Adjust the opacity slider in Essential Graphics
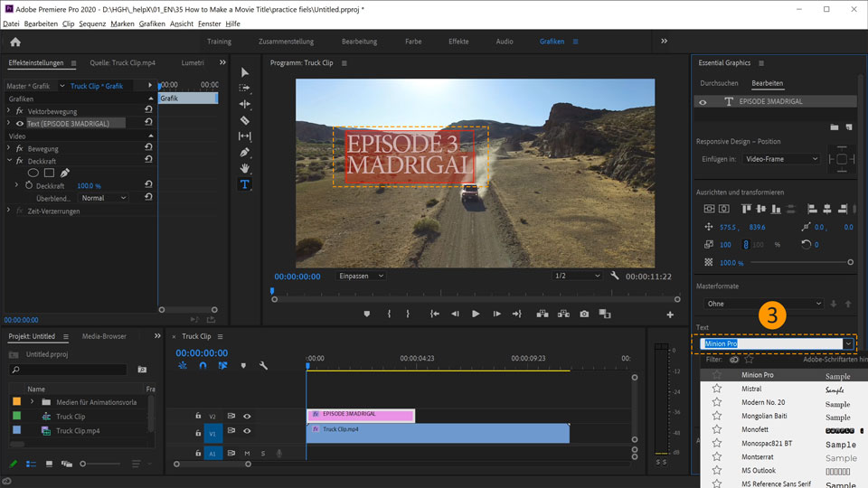Viewport: 868px width, 488px height. point(848,262)
